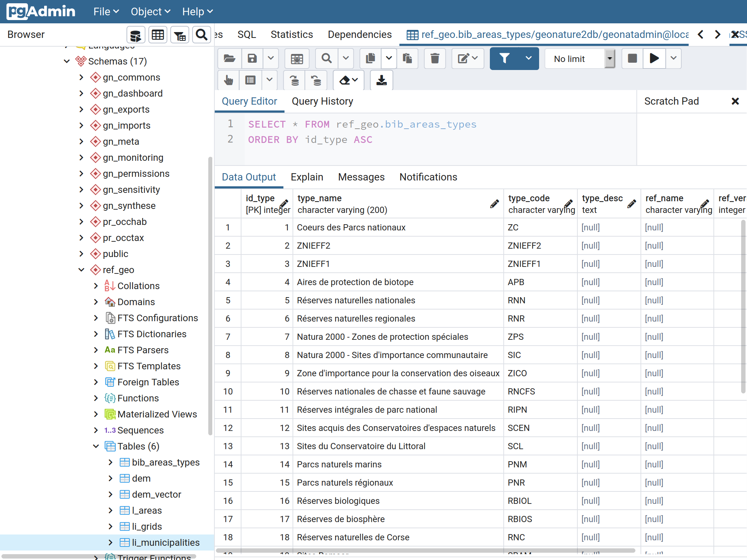This screenshot has width=747, height=560.
Task: Click the Download as CSV icon
Action: (382, 80)
